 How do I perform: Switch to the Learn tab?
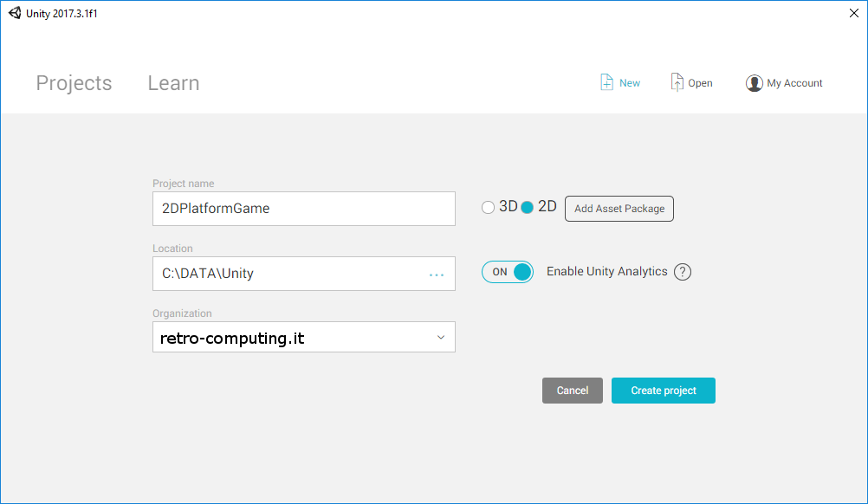tap(173, 83)
